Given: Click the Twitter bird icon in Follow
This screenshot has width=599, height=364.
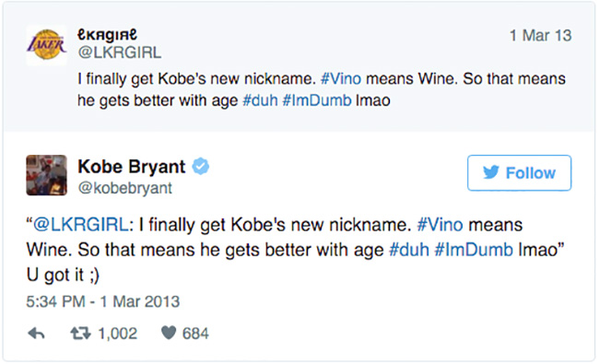Looking at the screenshot, I should [x=491, y=172].
